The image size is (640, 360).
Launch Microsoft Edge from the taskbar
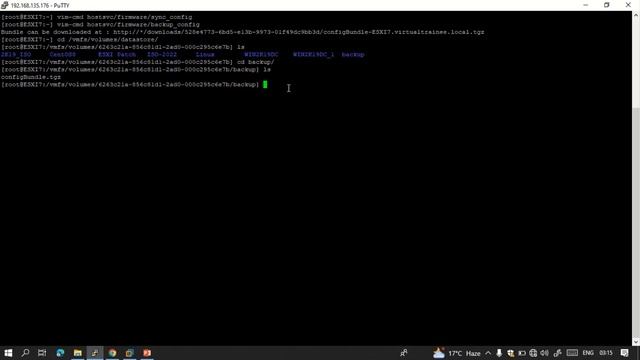[60, 353]
